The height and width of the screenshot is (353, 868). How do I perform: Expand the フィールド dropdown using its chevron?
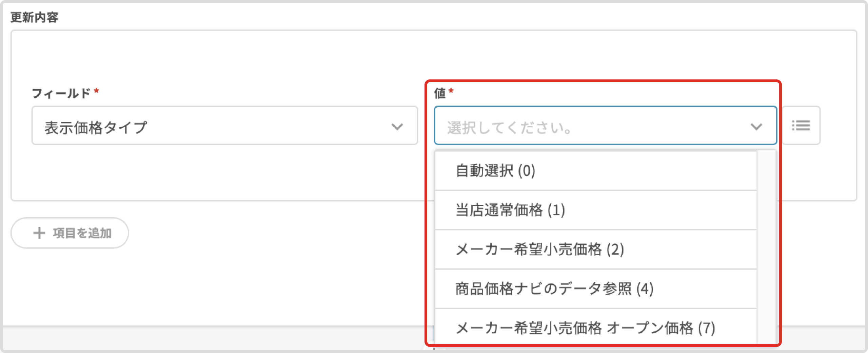click(397, 127)
